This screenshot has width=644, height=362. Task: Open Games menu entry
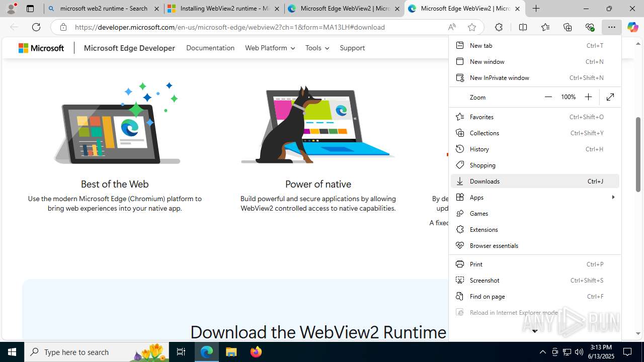pos(535,213)
